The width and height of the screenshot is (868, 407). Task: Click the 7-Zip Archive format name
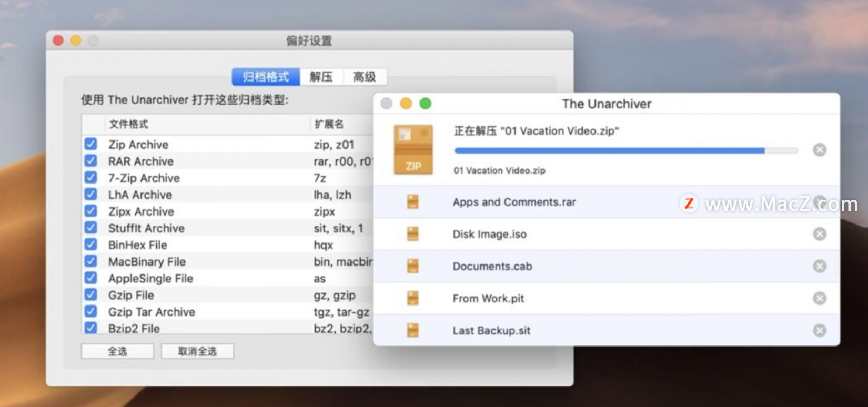[x=144, y=178]
